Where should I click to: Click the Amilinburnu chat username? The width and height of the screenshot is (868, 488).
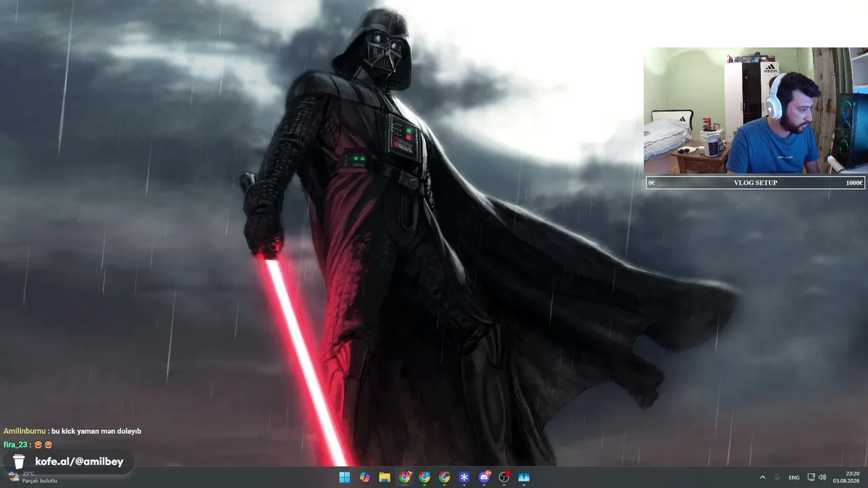24,431
